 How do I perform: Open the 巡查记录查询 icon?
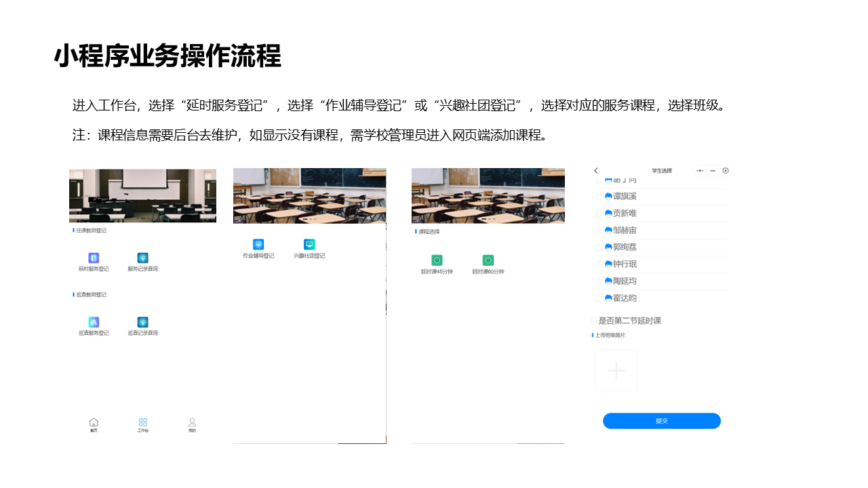[x=142, y=322]
